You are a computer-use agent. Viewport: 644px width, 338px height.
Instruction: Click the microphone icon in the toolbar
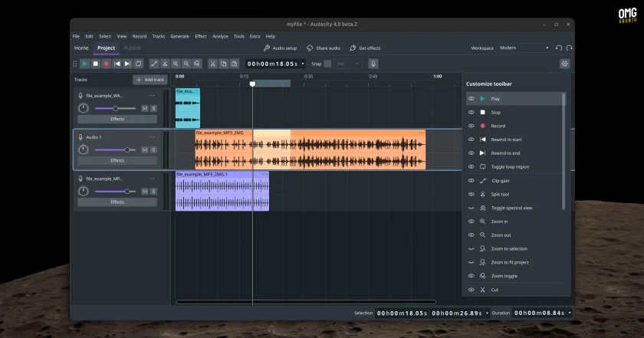[373, 64]
